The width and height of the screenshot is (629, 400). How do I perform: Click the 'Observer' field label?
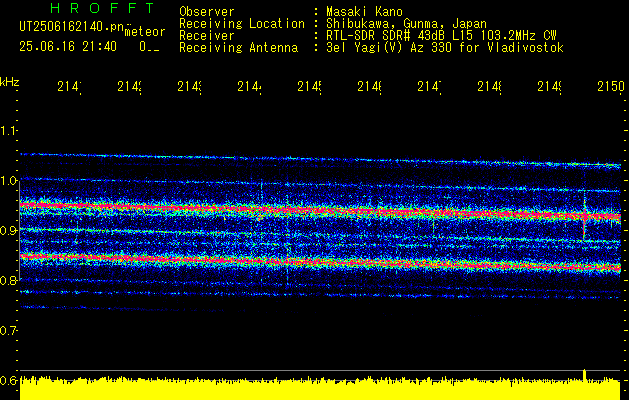coord(207,12)
